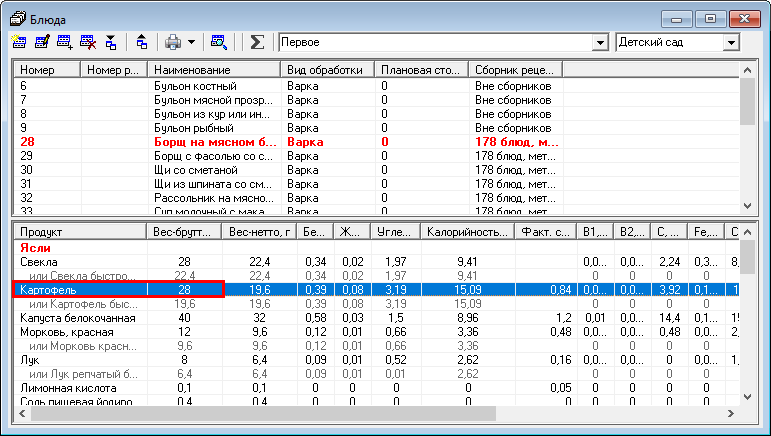Click the move-up arrow toolbar icon

click(141, 43)
